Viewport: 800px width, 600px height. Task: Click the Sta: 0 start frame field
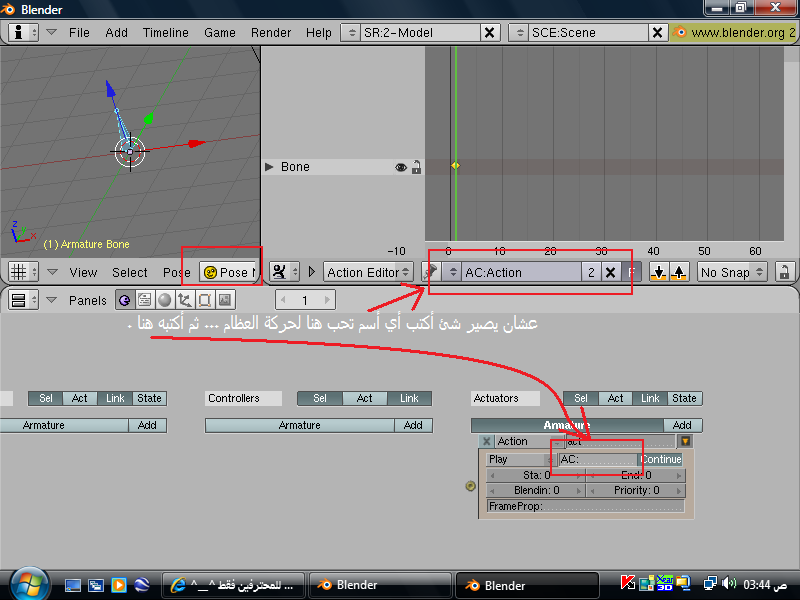(536, 475)
